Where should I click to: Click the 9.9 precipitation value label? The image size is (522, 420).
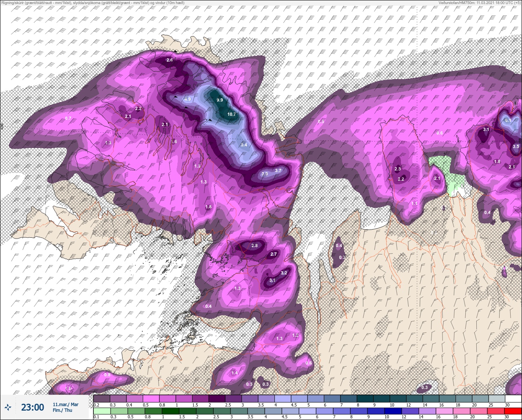220,100
